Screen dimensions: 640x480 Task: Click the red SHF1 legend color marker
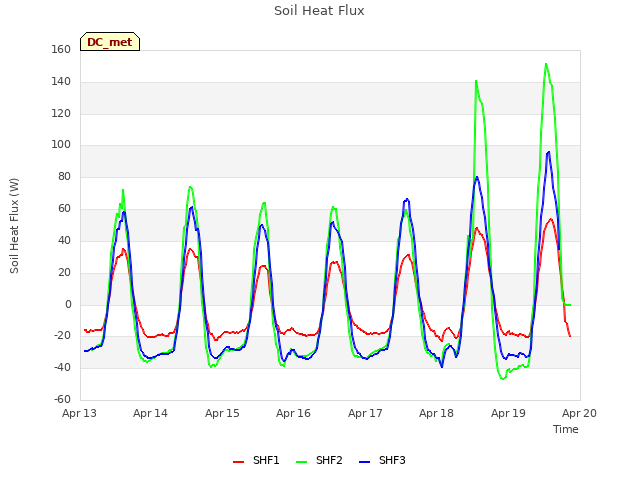238,462
